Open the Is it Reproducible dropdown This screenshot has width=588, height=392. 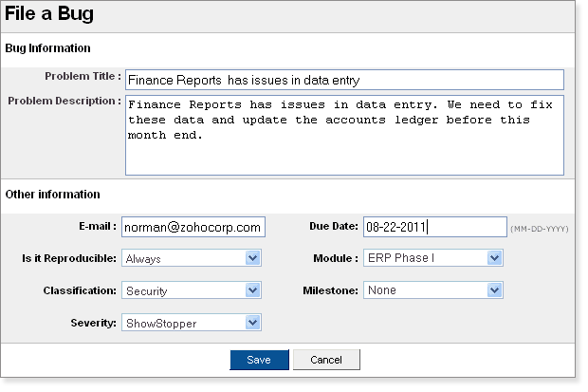coord(192,258)
